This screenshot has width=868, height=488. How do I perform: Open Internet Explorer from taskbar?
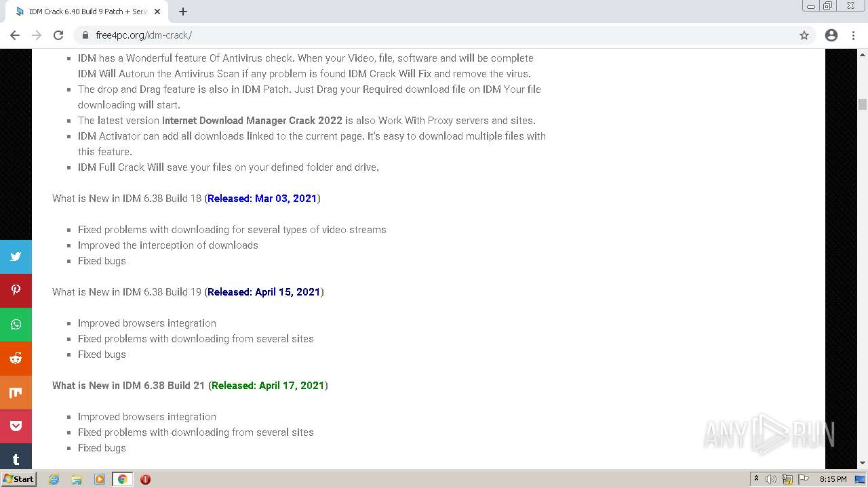pyautogui.click(x=54, y=479)
